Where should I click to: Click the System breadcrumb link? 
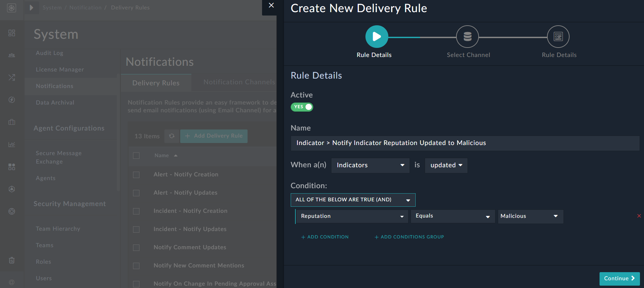52,7
